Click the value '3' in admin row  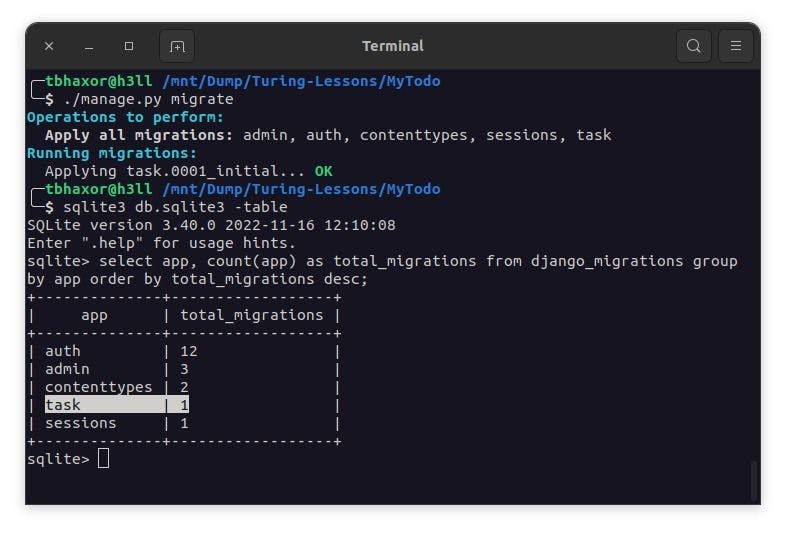point(184,369)
